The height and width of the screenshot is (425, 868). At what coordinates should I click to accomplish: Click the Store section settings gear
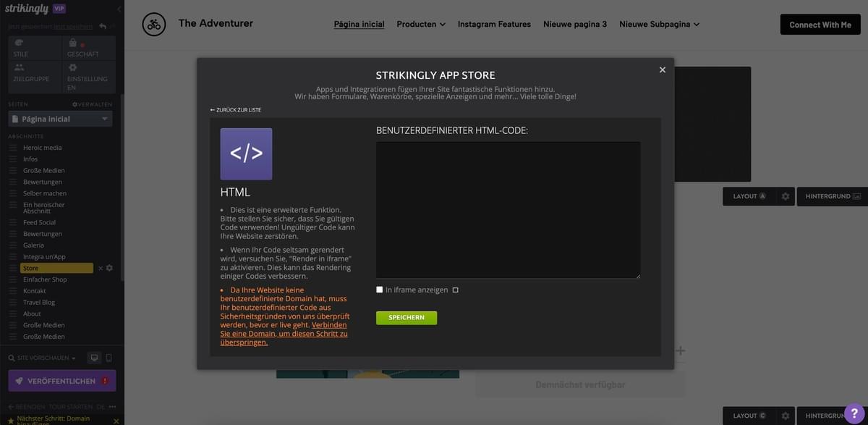pos(109,268)
